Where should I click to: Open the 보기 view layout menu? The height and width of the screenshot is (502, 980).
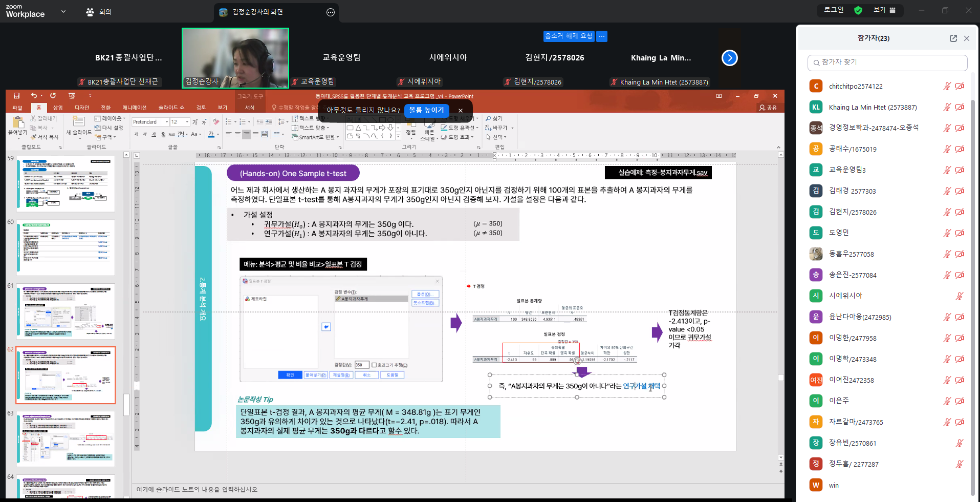884,10
